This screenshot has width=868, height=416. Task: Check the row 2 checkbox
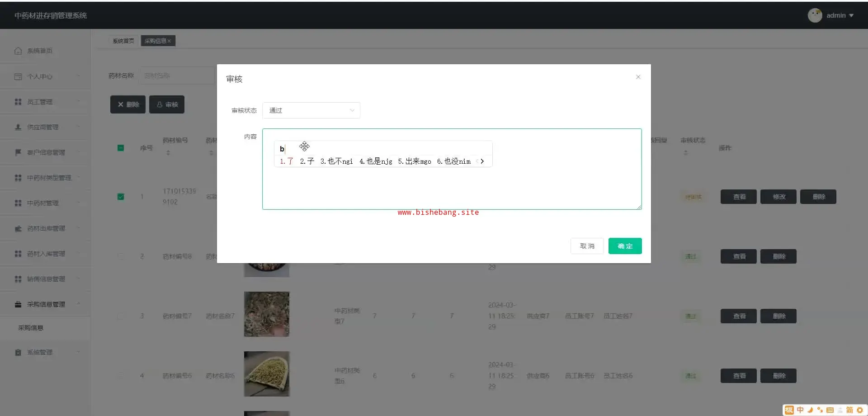tap(121, 256)
